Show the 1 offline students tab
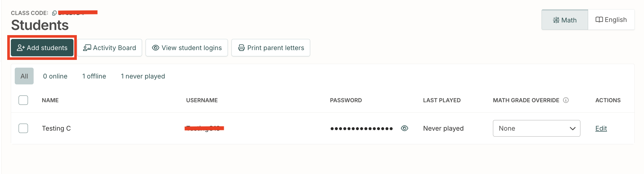This screenshot has height=174, width=644. 94,76
